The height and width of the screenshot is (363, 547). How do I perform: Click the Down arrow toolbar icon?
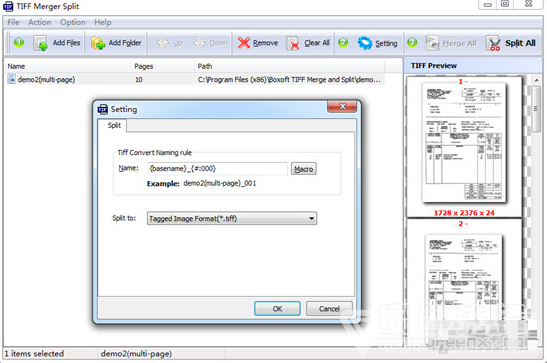coord(200,43)
